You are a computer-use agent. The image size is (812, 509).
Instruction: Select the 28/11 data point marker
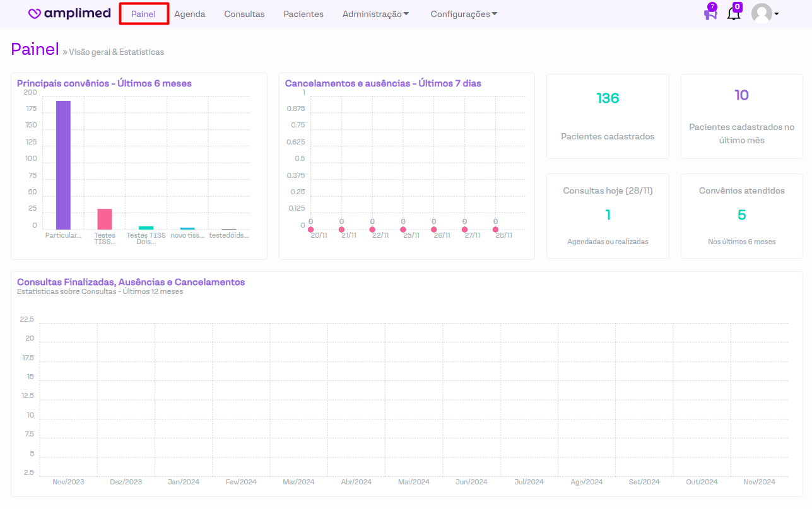(x=495, y=230)
